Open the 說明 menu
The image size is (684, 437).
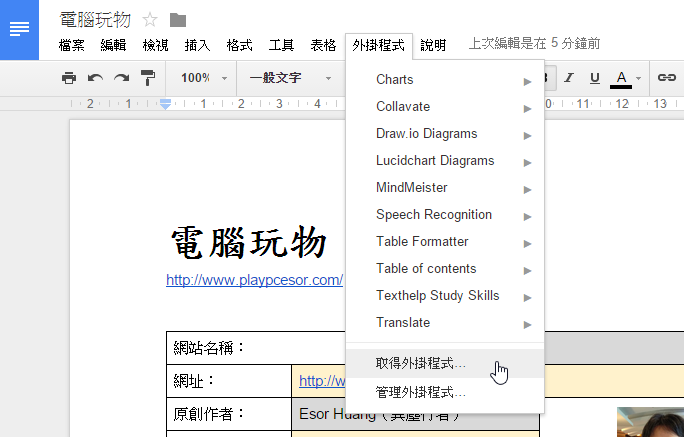pyautogui.click(x=433, y=45)
